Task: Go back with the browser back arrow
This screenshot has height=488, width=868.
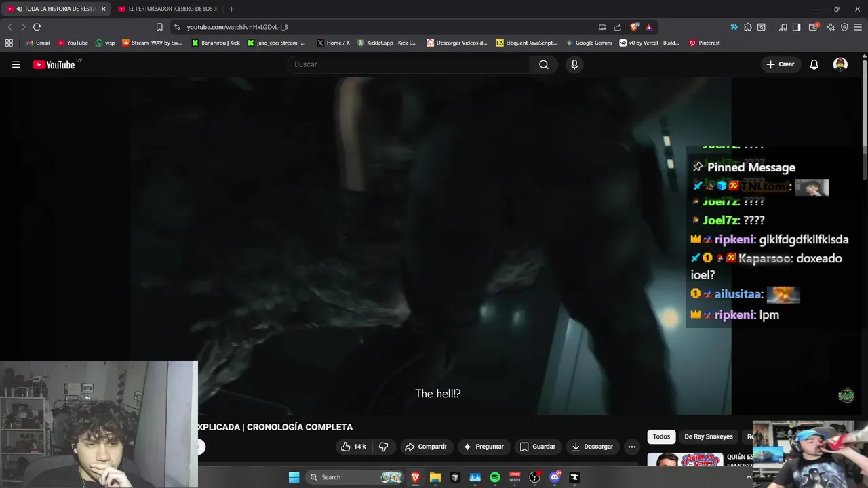Action: [9, 27]
